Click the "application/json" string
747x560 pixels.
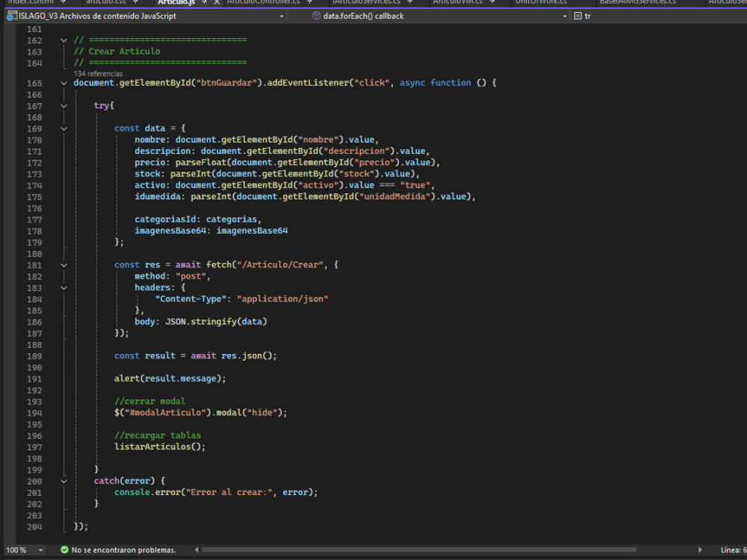pos(282,299)
